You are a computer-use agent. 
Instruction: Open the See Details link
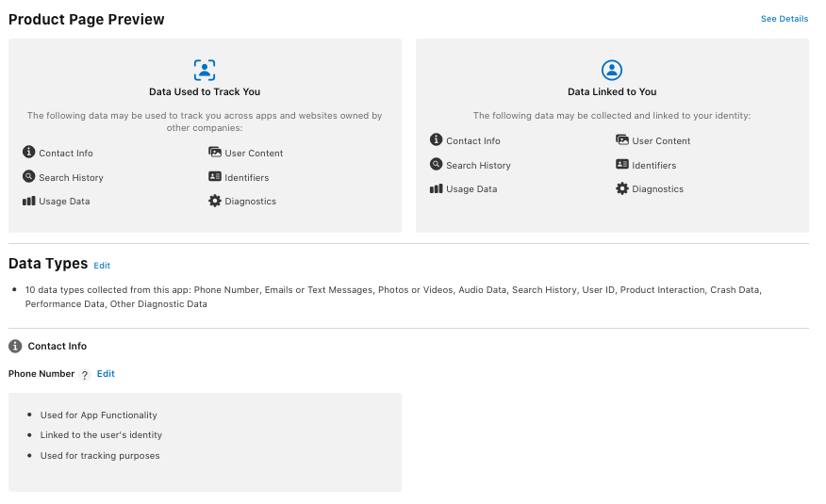click(x=785, y=19)
